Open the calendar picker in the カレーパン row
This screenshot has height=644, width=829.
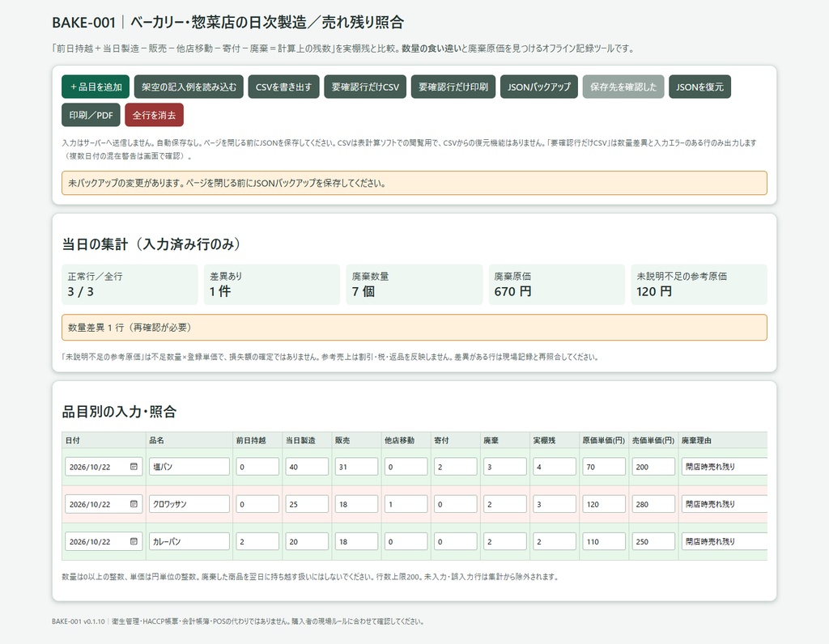click(x=134, y=541)
